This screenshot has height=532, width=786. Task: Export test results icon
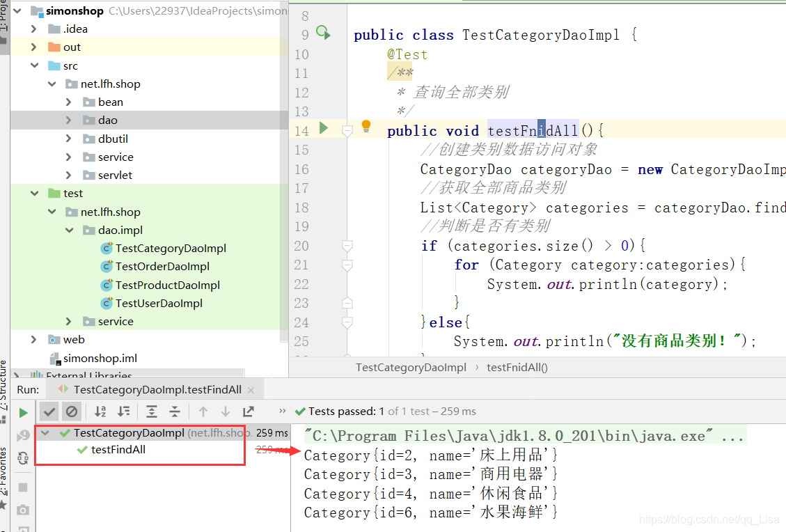(248, 412)
